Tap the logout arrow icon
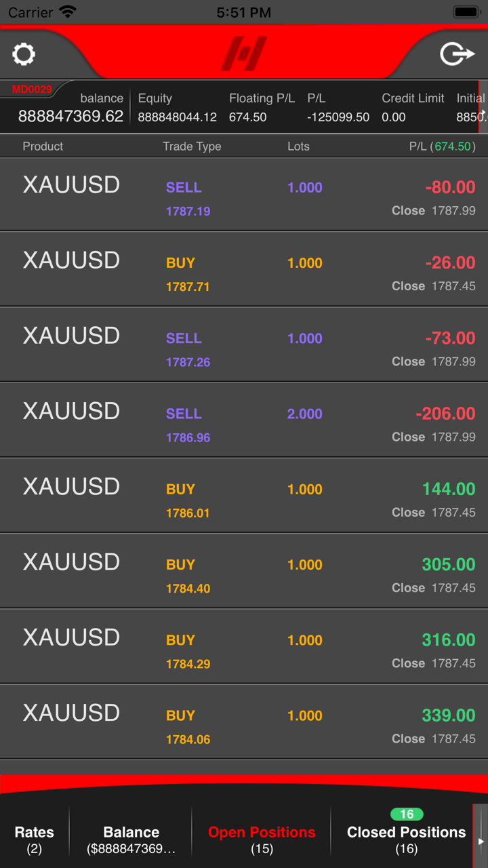This screenshot has height=868, width=488. (457, 54)
